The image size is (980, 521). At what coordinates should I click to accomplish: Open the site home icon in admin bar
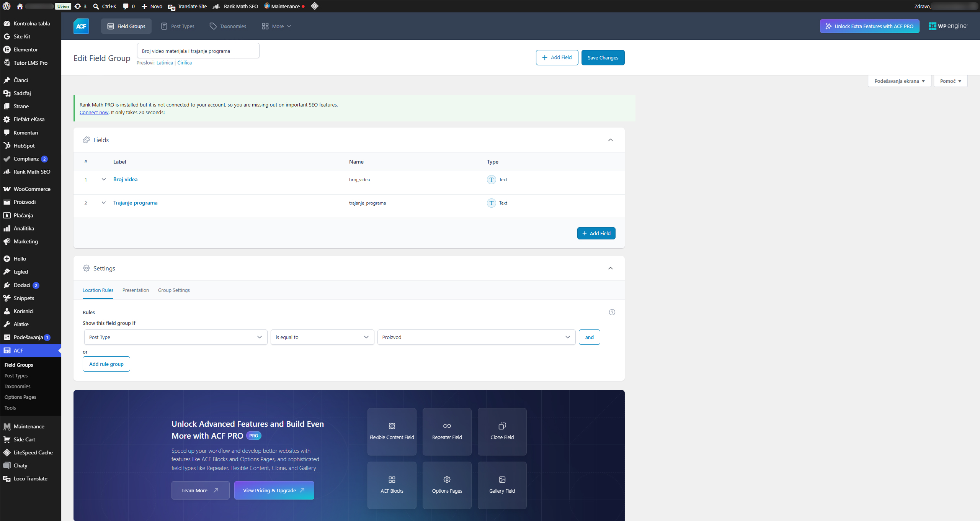(20, 6)
